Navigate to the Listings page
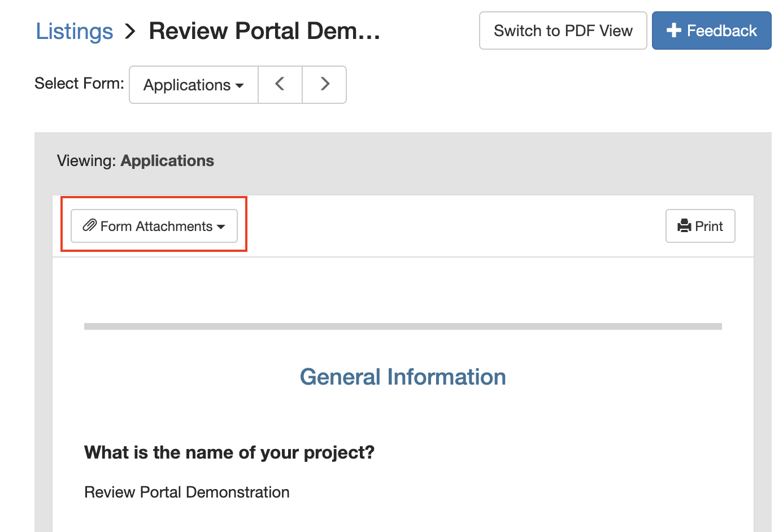Viewport: 783px width, 532px height. tap(74, 31)
